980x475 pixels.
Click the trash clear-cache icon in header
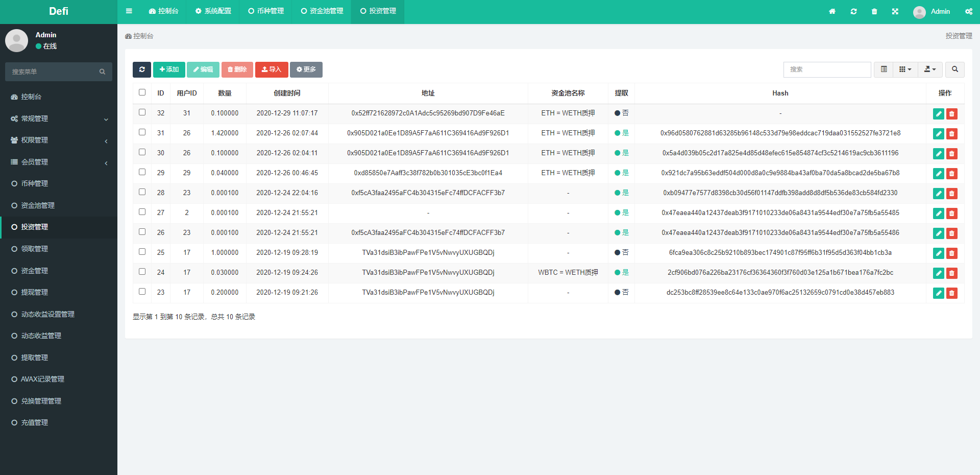tap(874, 11)
